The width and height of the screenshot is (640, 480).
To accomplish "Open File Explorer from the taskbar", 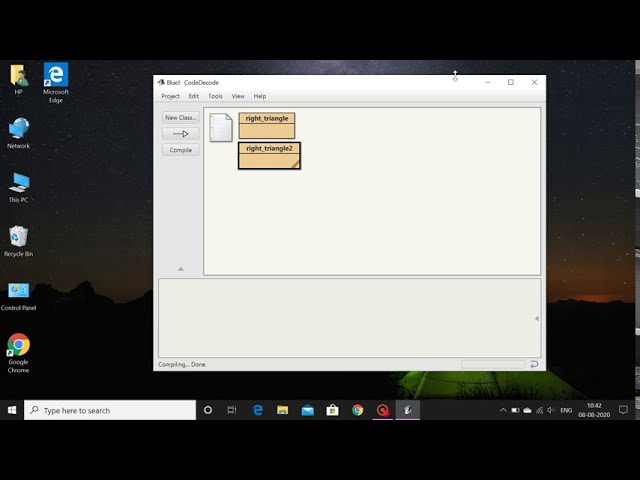I will click(x=282, y=410).
